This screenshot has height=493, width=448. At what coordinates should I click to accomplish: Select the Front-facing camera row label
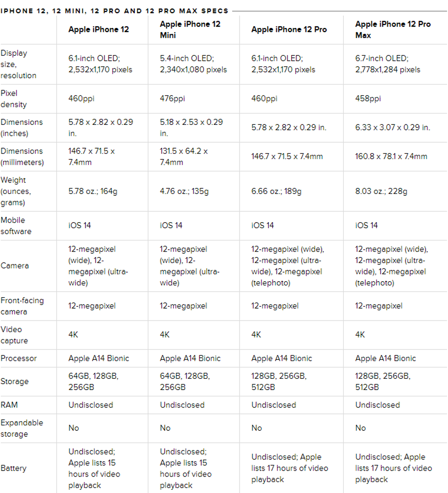point(22,306)
